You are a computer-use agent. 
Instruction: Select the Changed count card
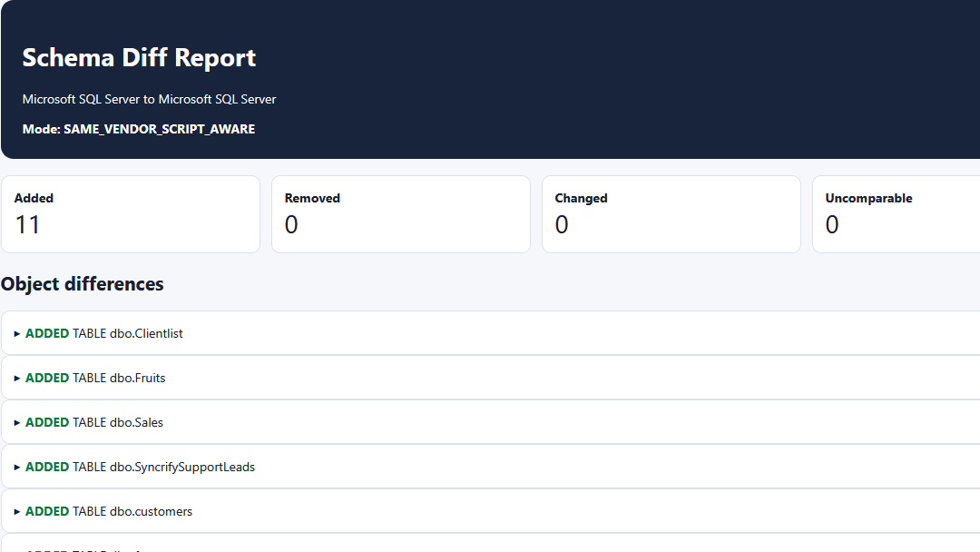671,214
